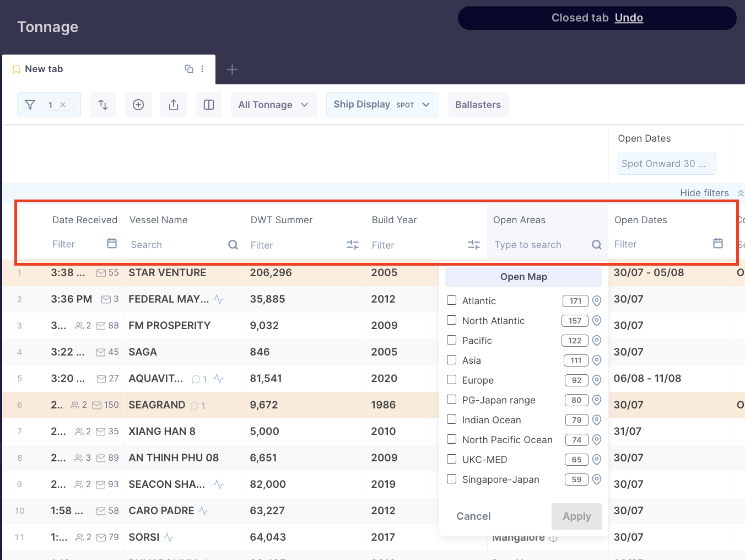745x560 pixels.
Task: Check the Atlantic checkbox
Action: click(x=452, y=300)
